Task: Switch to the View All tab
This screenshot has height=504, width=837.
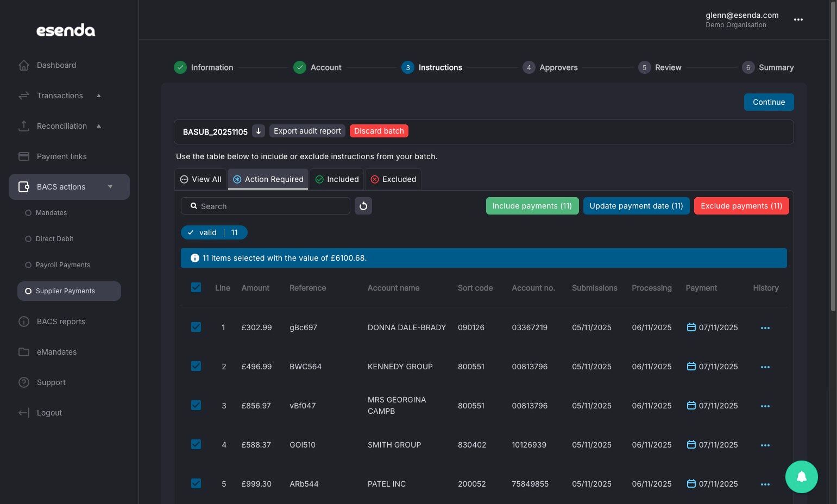Action: tap(200, 179)
